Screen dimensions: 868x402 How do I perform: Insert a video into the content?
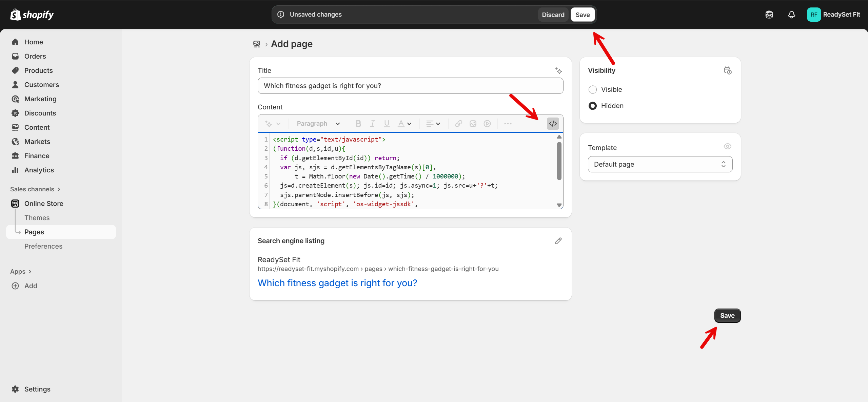(x=487, y=123)
